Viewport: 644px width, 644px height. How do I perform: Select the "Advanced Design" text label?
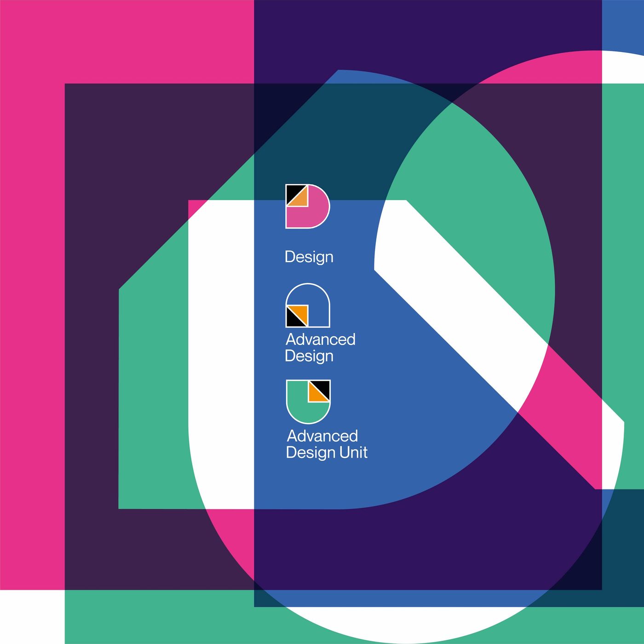click(320, 347)
